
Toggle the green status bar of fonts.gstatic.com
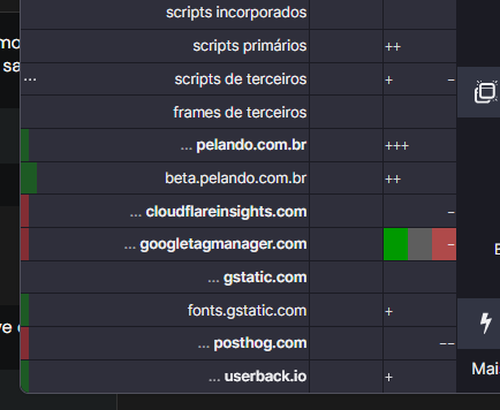(x=25, y=311)
